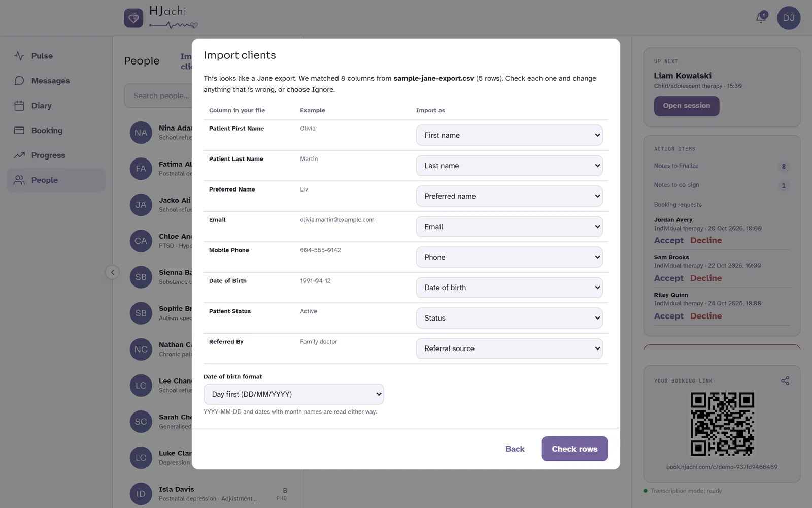Decline Jordan Avery's booking request
This screenshot has height=508, width=812.
pos(706,240)
